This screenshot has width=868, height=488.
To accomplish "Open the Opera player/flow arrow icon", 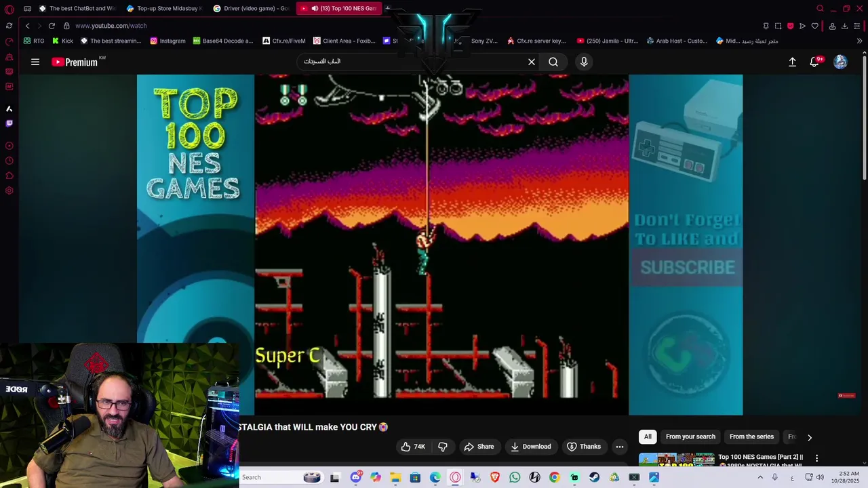I will pos(802,26).
